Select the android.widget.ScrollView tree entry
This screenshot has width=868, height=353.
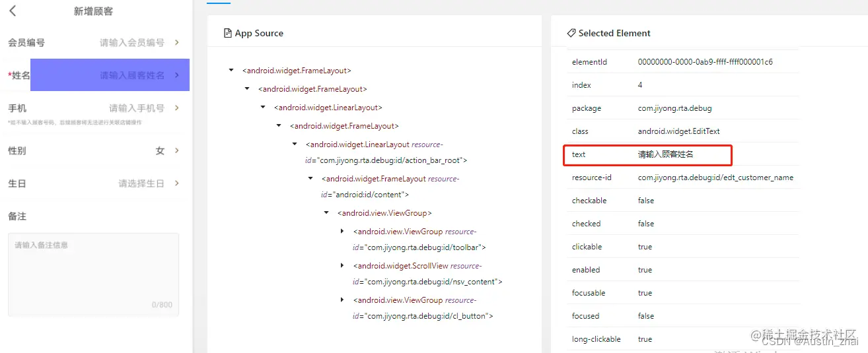(x=427, y=274)
